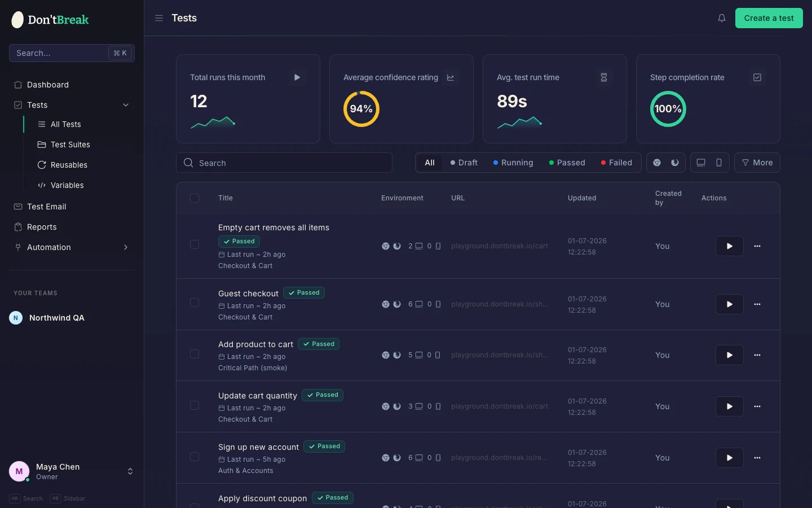Click the Chrome icon in Guest checkout row

(x=386, y=304)
